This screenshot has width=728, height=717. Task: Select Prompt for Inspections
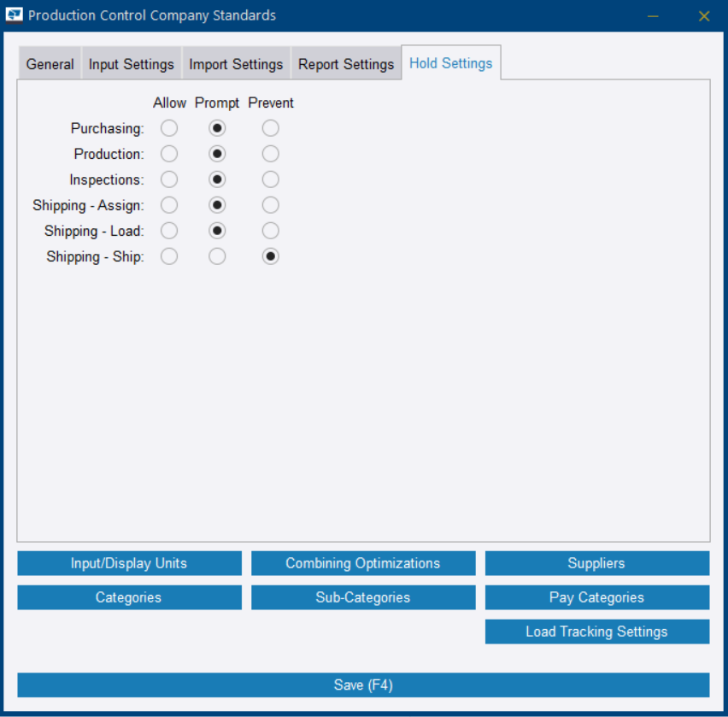[217, 179]
